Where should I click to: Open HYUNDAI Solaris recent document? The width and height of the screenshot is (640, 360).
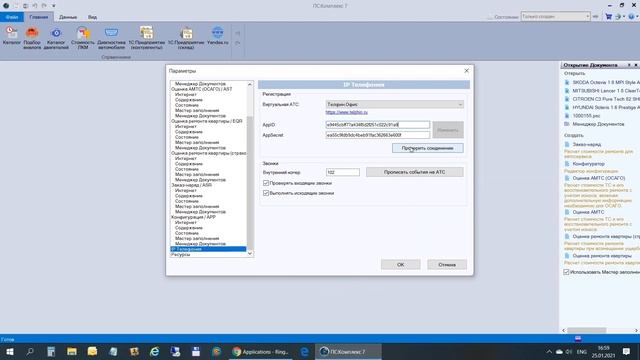point(602,107)
